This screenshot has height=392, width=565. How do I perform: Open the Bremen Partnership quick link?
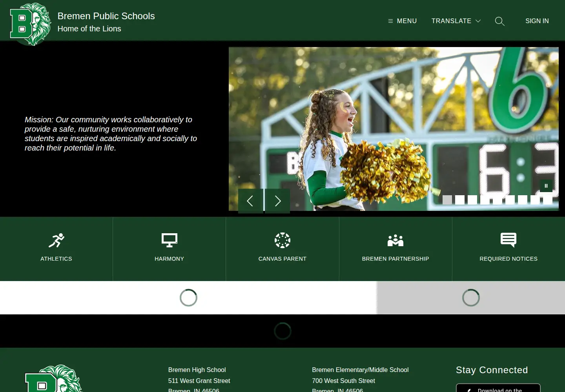click(395, 249)
